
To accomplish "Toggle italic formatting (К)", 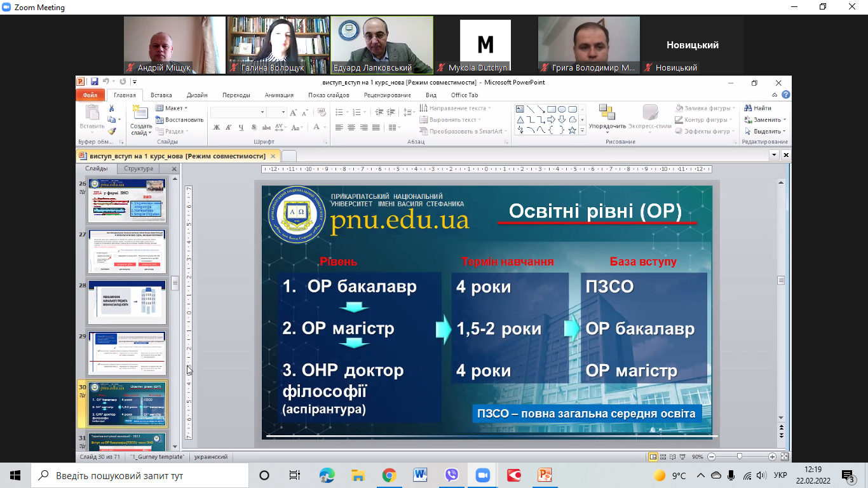I will click(x=229, y=128).
